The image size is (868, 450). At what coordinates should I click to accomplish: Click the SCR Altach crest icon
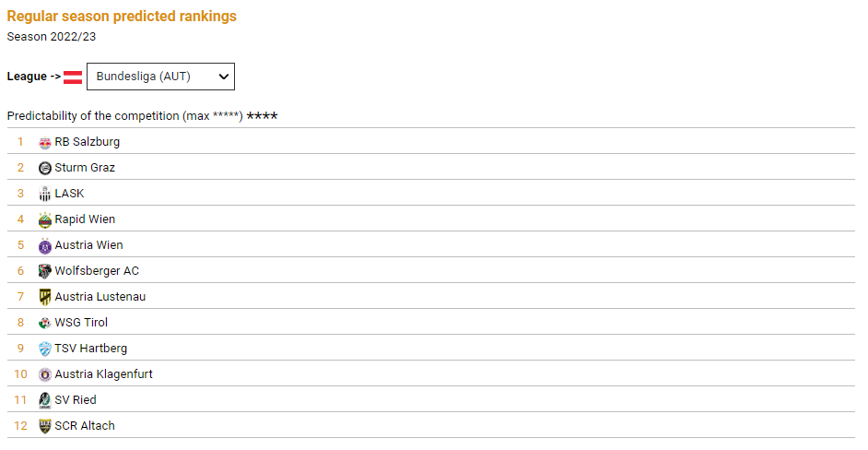(x=45, y=426)
